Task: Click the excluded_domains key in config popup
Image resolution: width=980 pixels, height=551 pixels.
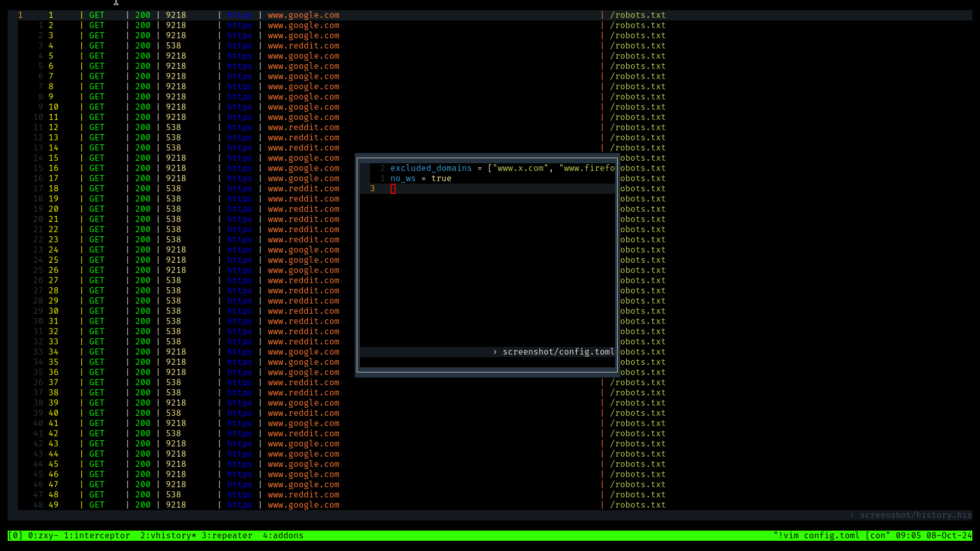Action: [431, 168]
